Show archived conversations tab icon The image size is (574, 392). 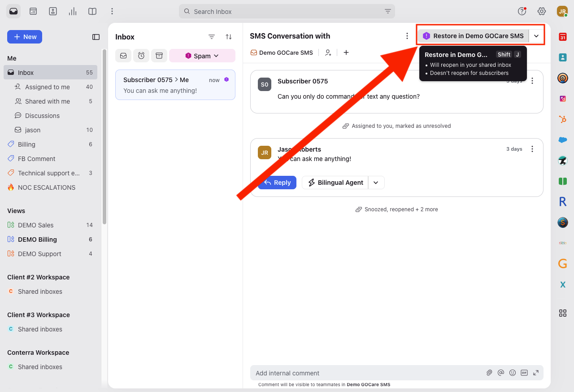tap(159, 56)
